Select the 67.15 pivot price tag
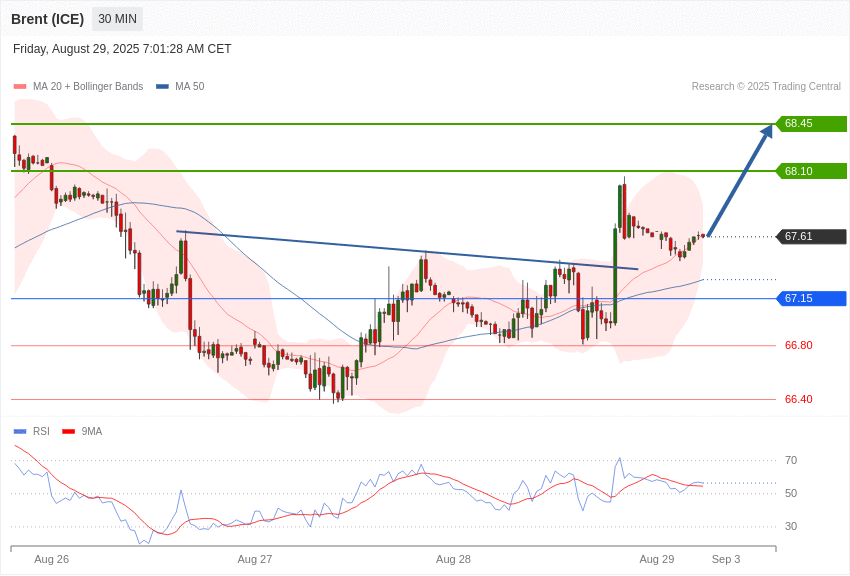850x576 pixels. (x=811, y=299)
